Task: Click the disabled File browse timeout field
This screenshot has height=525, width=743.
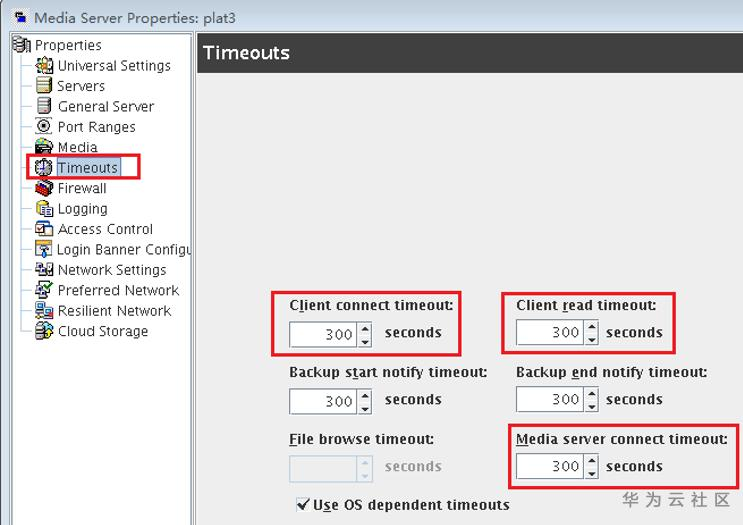Action: [324, 469]
